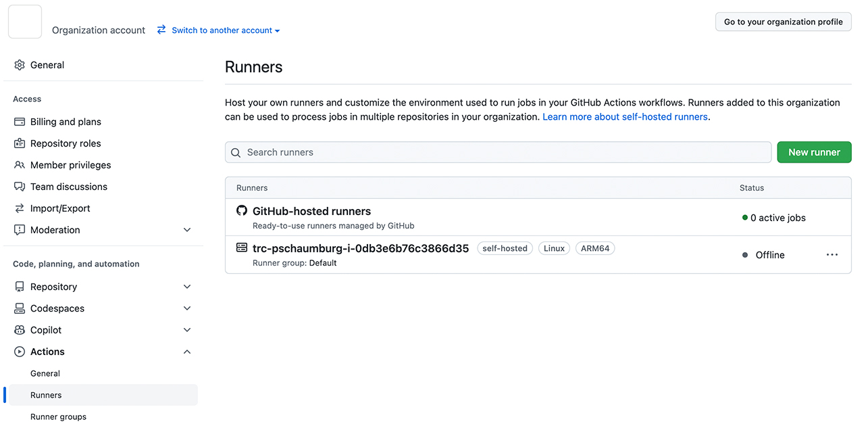Click the Repository roles badge icon
The image size is (868, 426).
(20, 143)
